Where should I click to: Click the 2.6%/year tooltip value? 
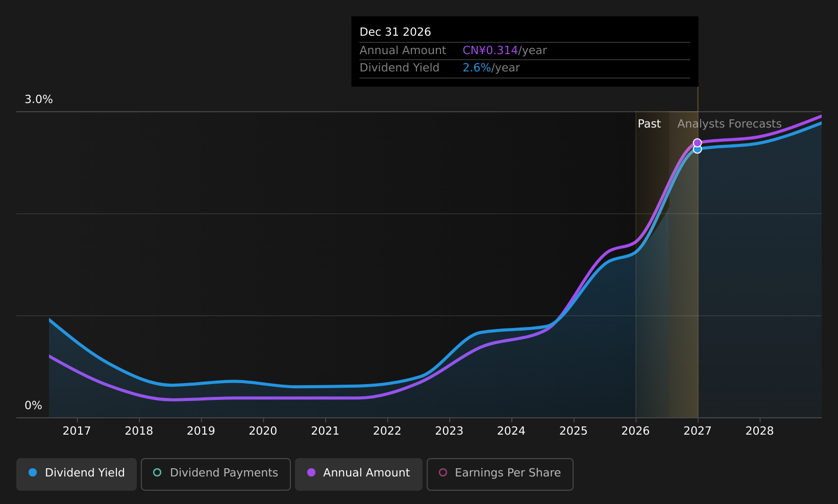tap(491, 68)
